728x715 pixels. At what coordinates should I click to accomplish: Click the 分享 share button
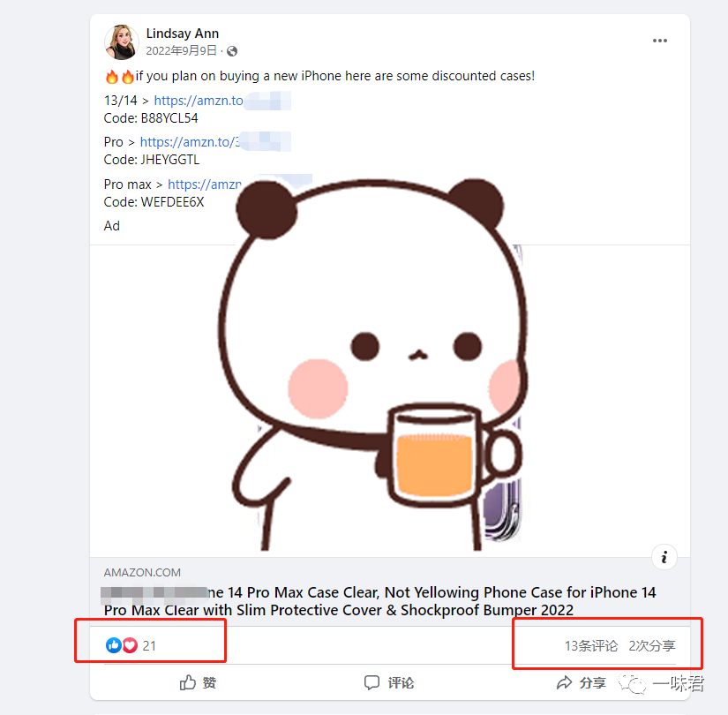[582, 682]
